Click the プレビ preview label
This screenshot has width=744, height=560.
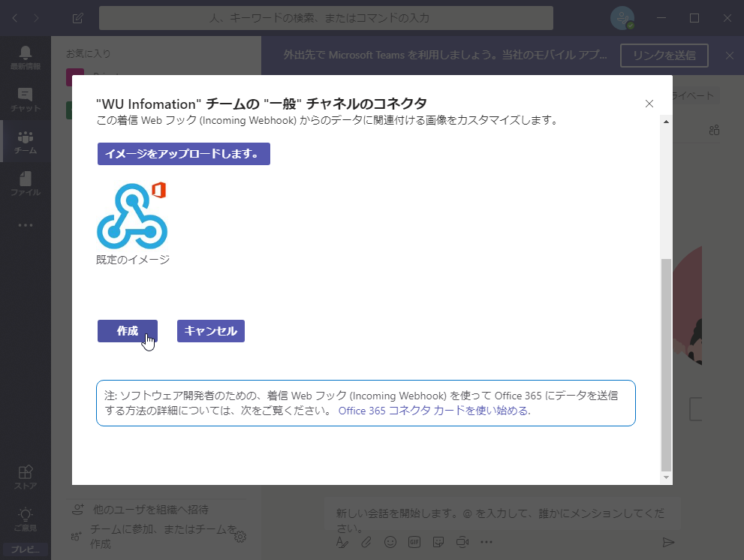(25, 549)
